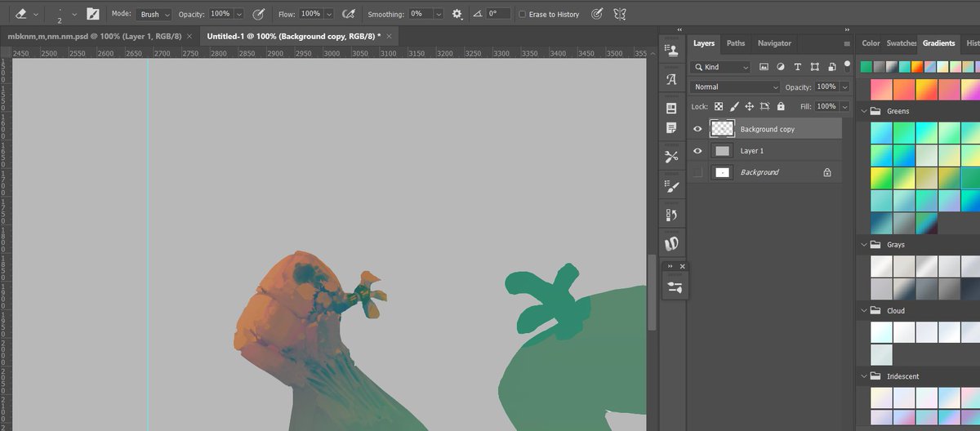Open the eraser Mode dropdown
The width and height of the screenshot is (980, 431).
(x=154, y=14)
